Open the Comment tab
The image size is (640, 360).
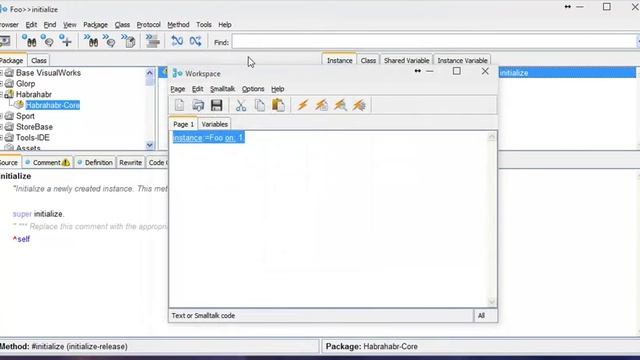click(x=47, y=162)
